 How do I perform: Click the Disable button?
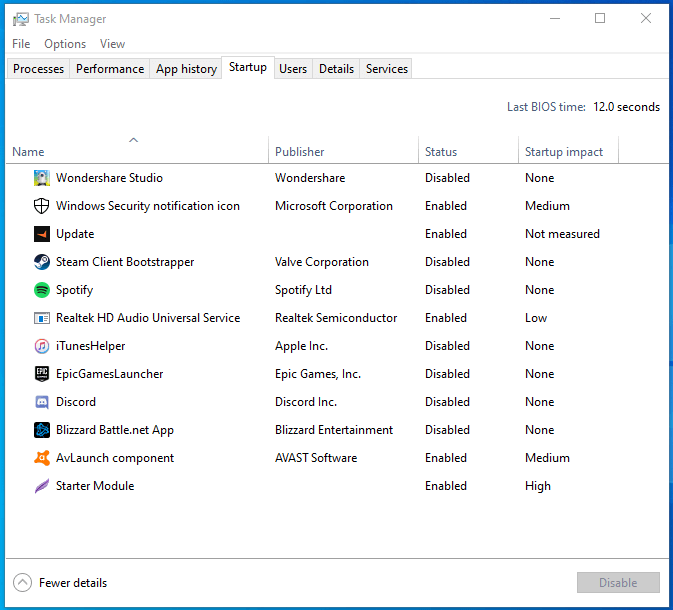(618, 583)
